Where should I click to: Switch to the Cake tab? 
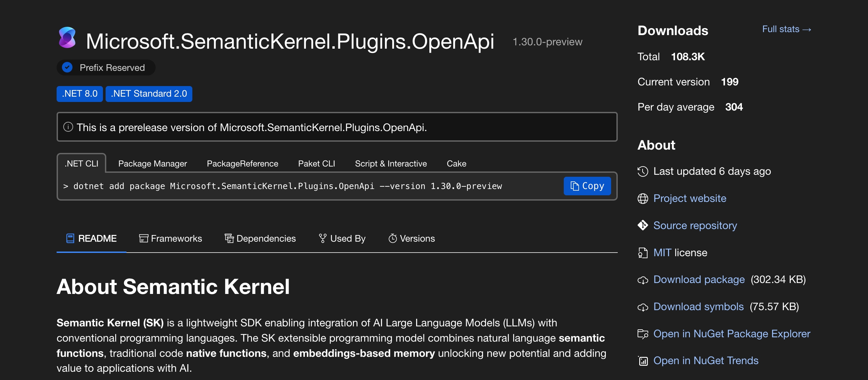pos(456,164)
